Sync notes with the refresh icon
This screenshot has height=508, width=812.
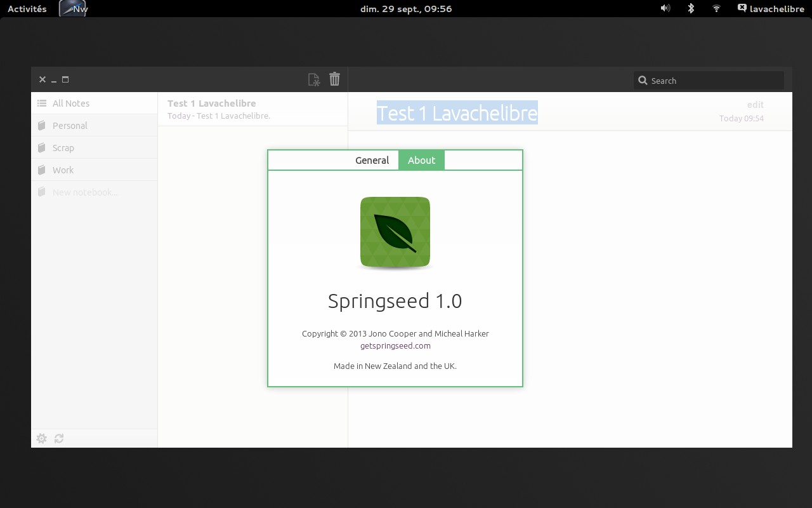point(59,438)
